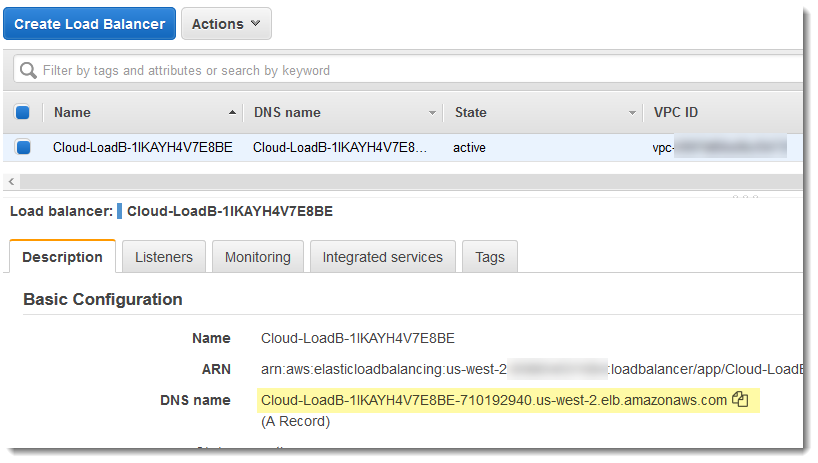Click the VPC ID column header
818x463 pixels.
tap(676, 112)
